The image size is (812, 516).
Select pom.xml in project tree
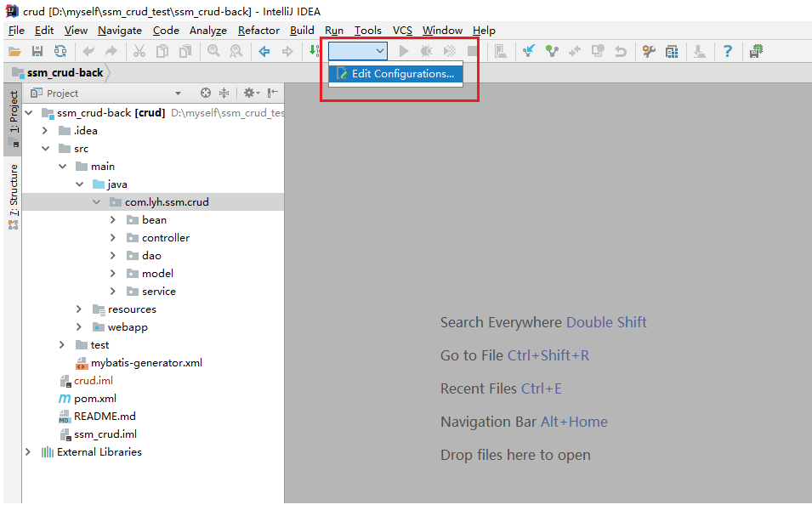click(x=88, y=399)
